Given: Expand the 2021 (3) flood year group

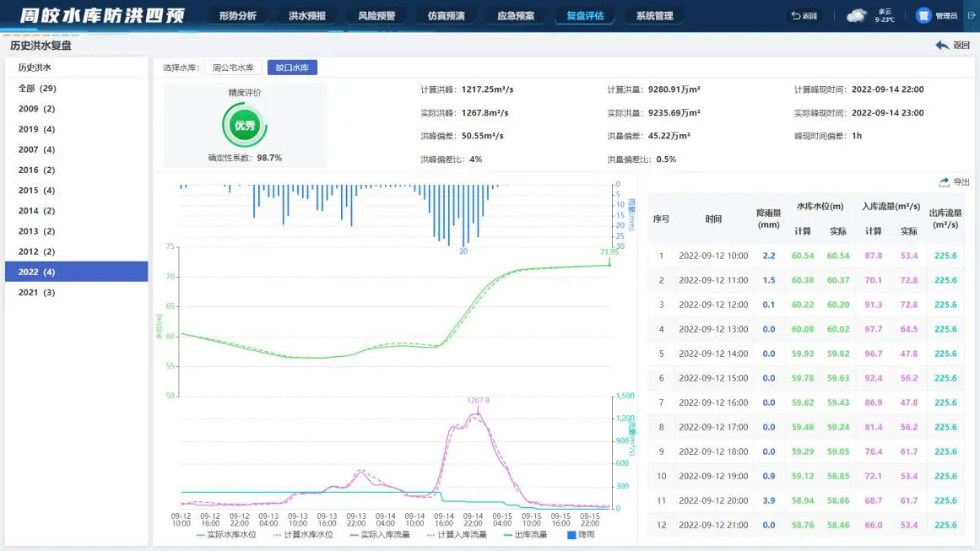Looking at the screenshot, I should [x=36, y=292].
